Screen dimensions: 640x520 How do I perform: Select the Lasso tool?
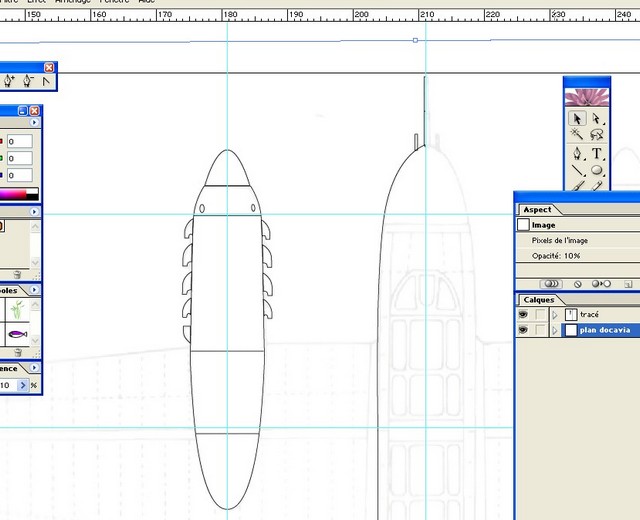pos(596,134)
